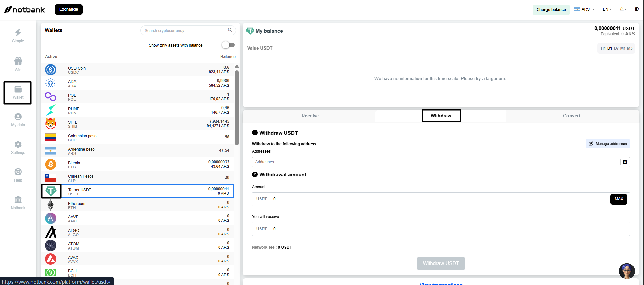Open the ARS currency dropdown

coord(584,9)
